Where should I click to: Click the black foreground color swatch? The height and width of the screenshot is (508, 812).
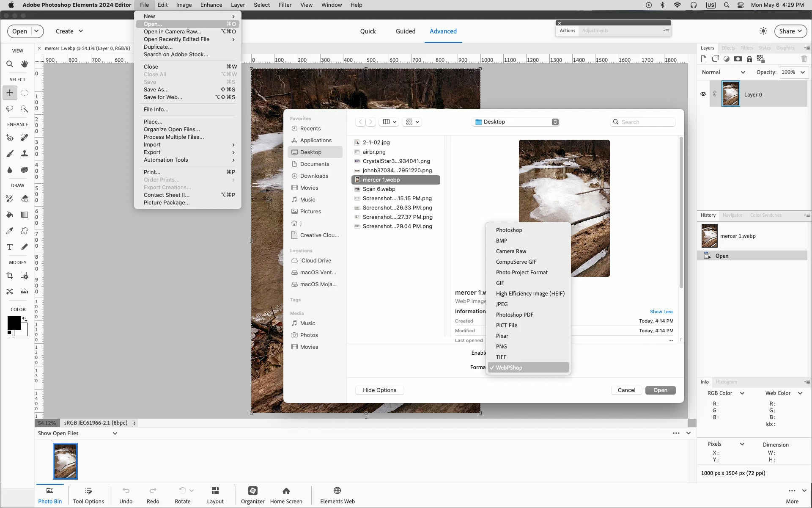pyautogui.click(x=14, y=323)
